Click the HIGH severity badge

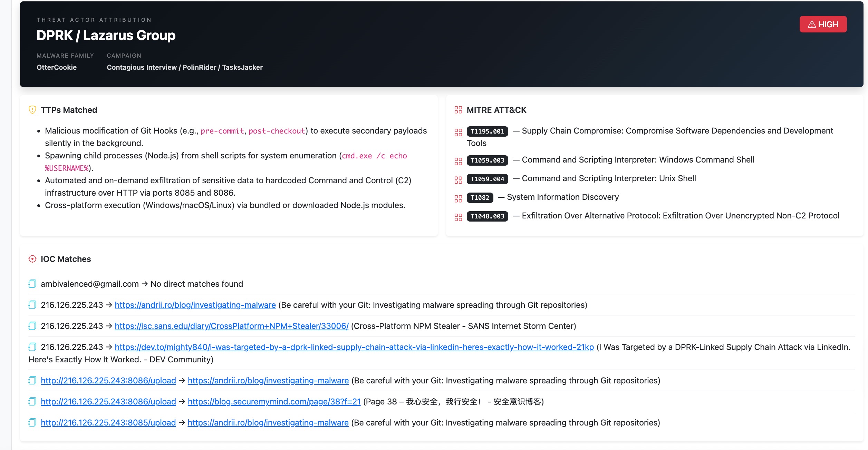(823, 24)
